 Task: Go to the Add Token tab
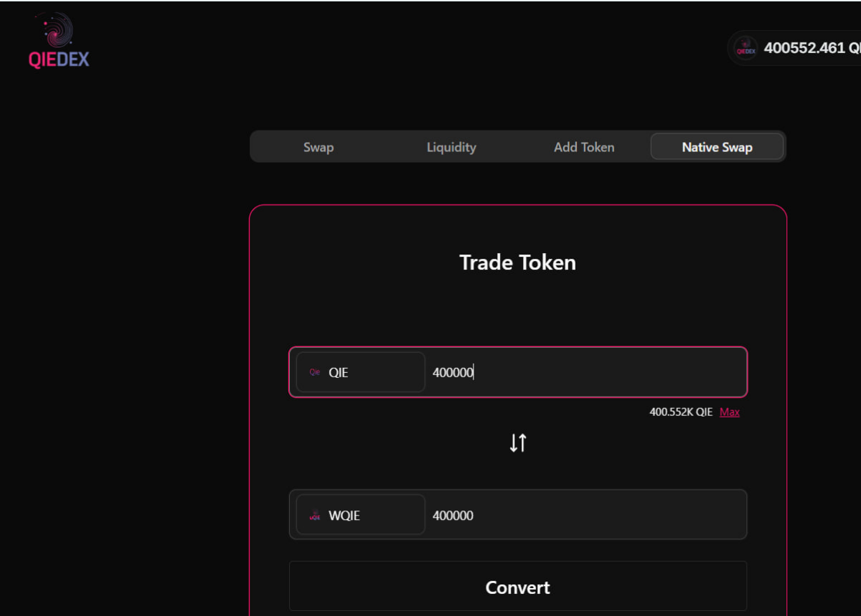click(584, 147)
